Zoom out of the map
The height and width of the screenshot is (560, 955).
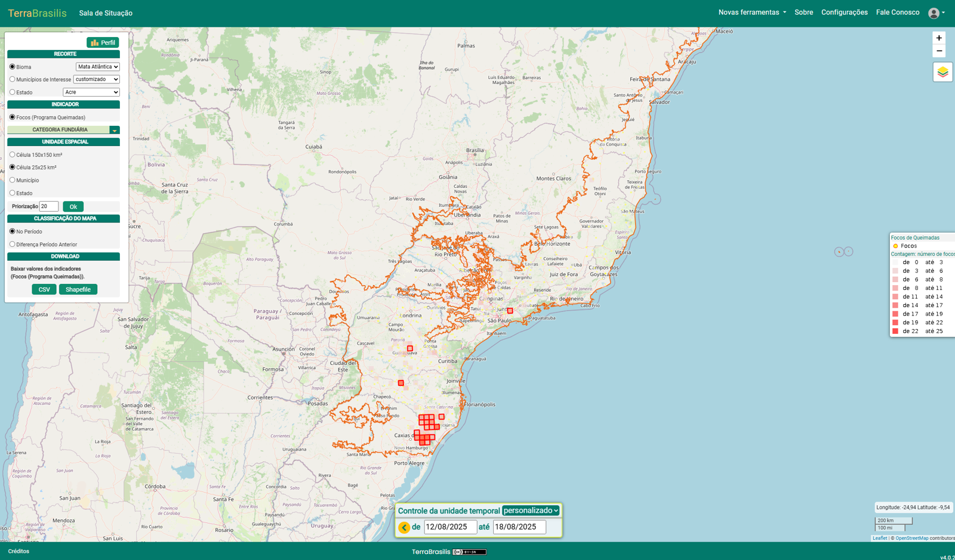tap(939, 51)
